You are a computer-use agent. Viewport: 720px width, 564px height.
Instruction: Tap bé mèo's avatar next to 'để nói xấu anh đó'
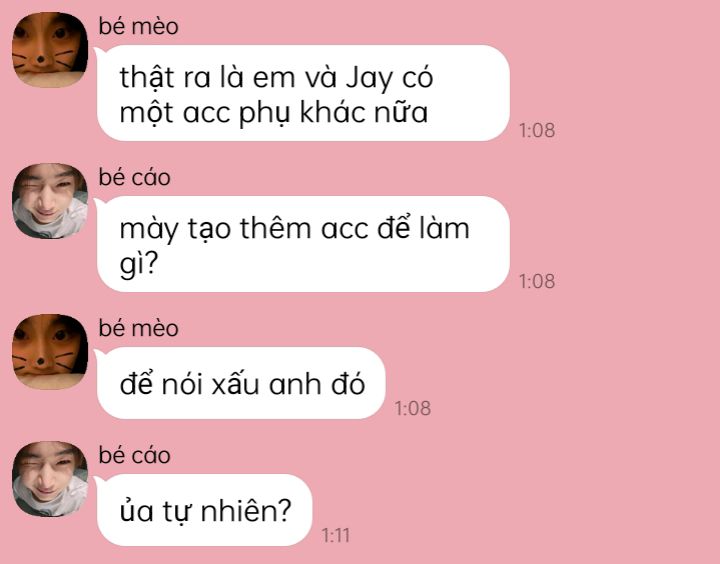pyautogui.click(x=50, y=351)
